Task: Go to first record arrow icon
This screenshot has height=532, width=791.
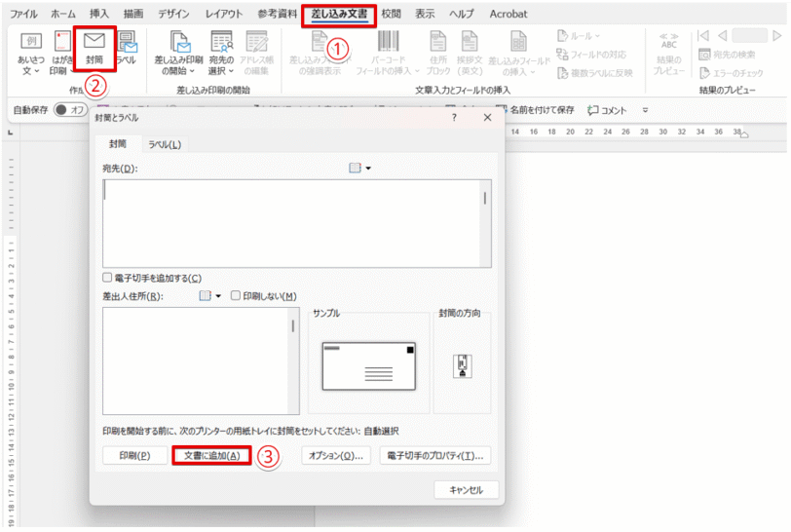Action: 702,36
